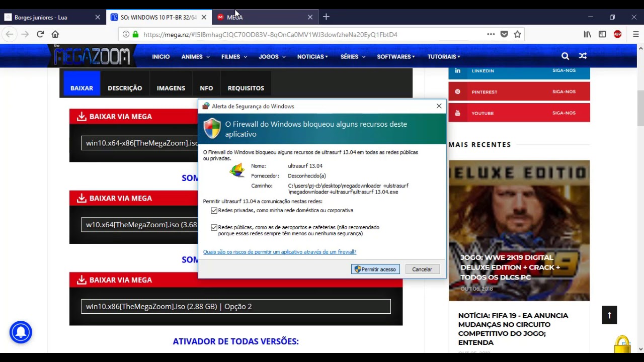
Task: Click the Windows Firewall shield icon
Action: (212, 128)
